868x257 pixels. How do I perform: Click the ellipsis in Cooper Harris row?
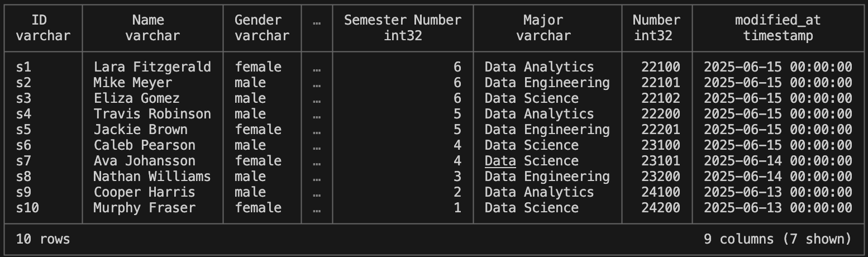coord(317,192)
